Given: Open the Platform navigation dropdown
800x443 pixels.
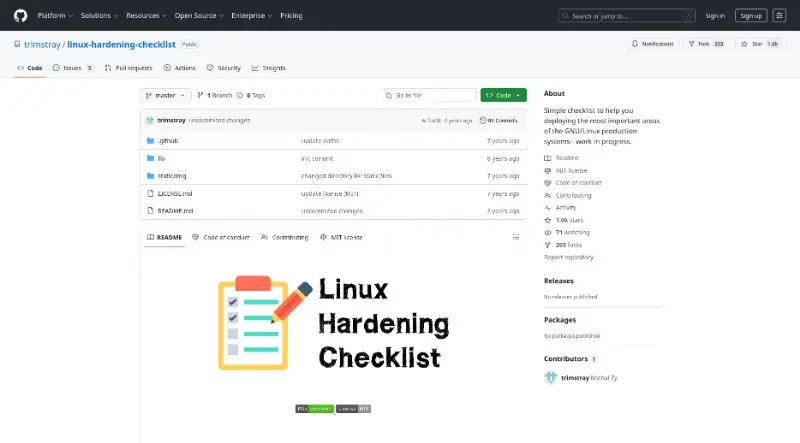Looking at the screenshot, I should [55, 15].
